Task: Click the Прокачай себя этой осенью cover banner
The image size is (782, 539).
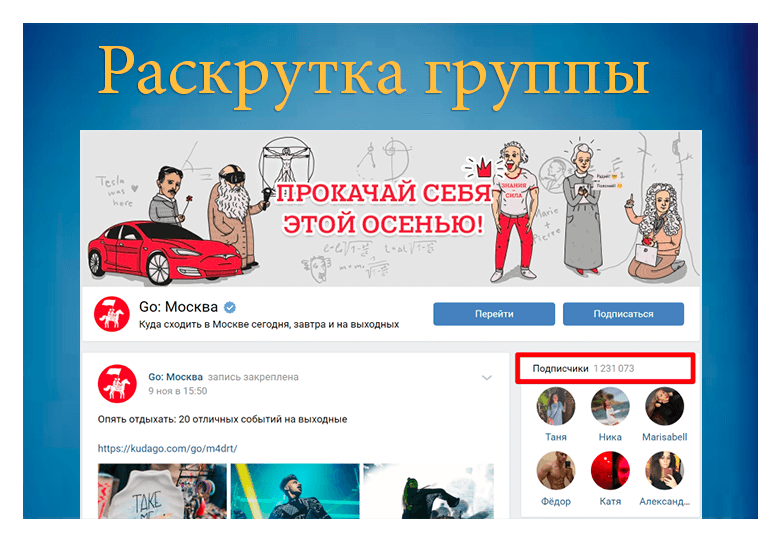Action: [x=391, y=208]
